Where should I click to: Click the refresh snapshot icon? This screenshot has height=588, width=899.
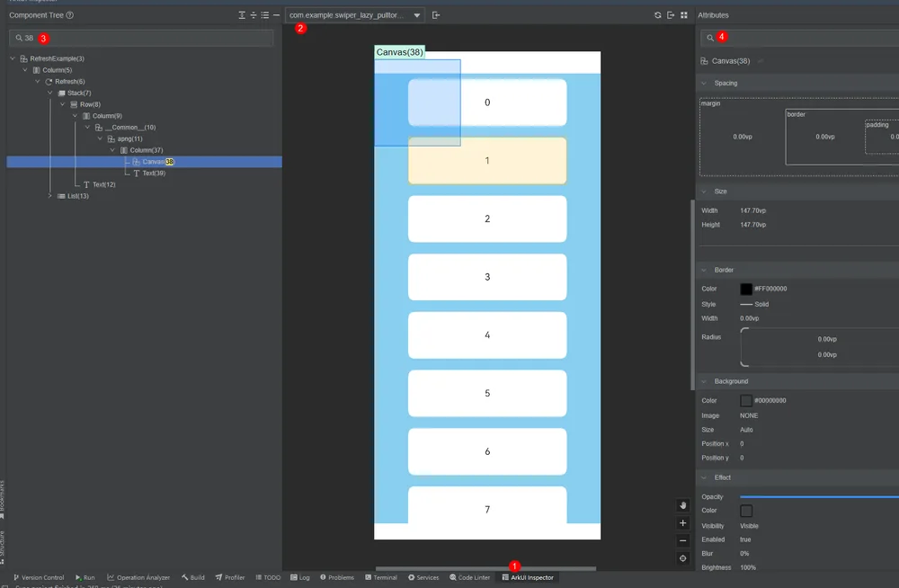tap(658, 15)
